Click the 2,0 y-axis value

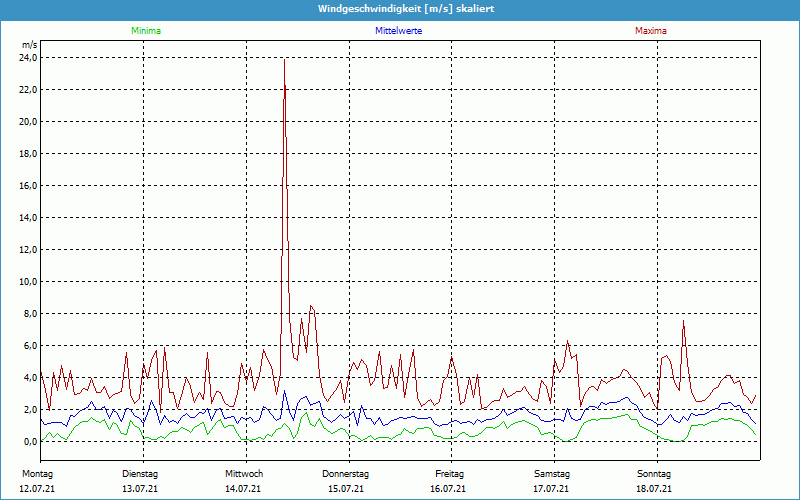(30, 410)
